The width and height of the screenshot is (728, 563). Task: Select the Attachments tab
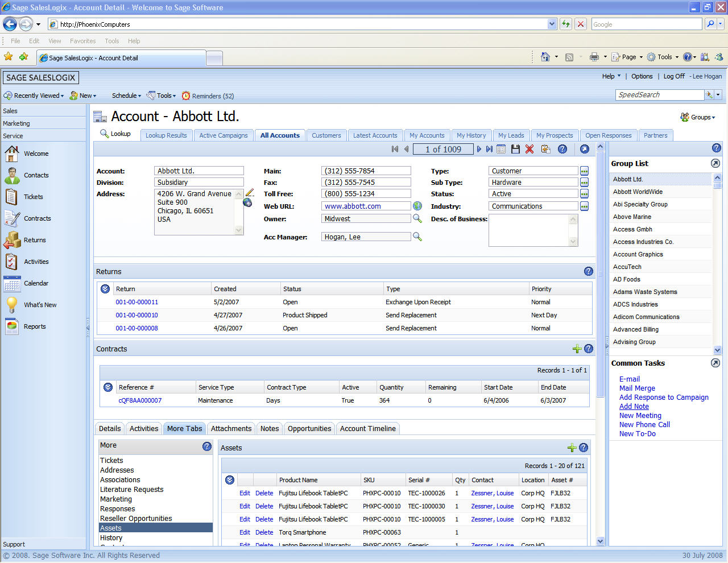tap(231, 429)
